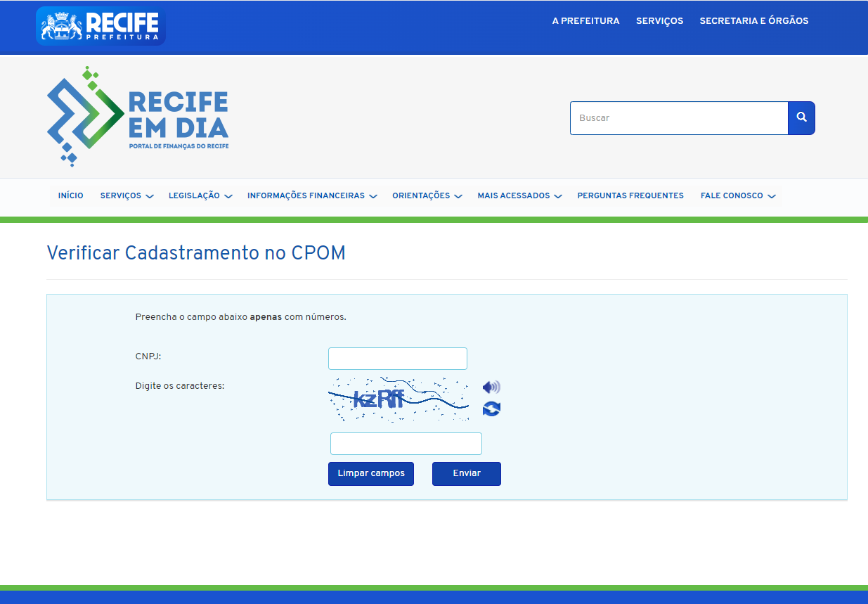Click the 'CNPJ:' label
The width and height of the screenshot is (868, 604).
point(148,356)
